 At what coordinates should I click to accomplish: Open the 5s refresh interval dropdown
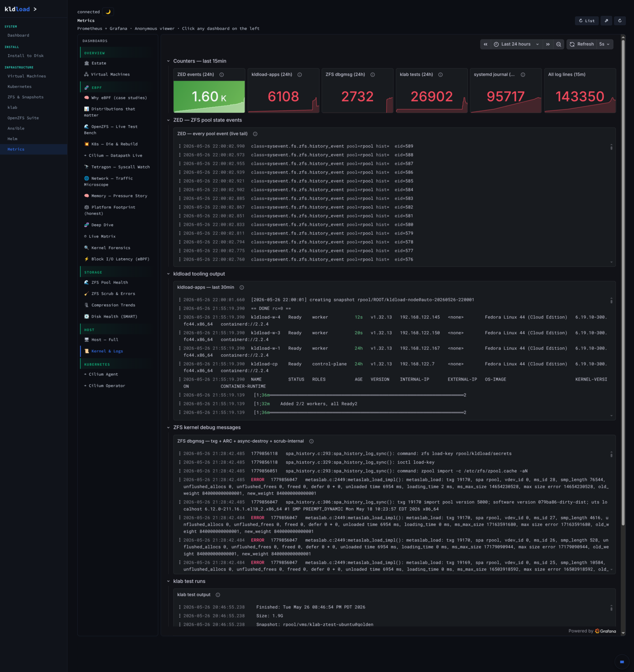click(x=605, y=44)
